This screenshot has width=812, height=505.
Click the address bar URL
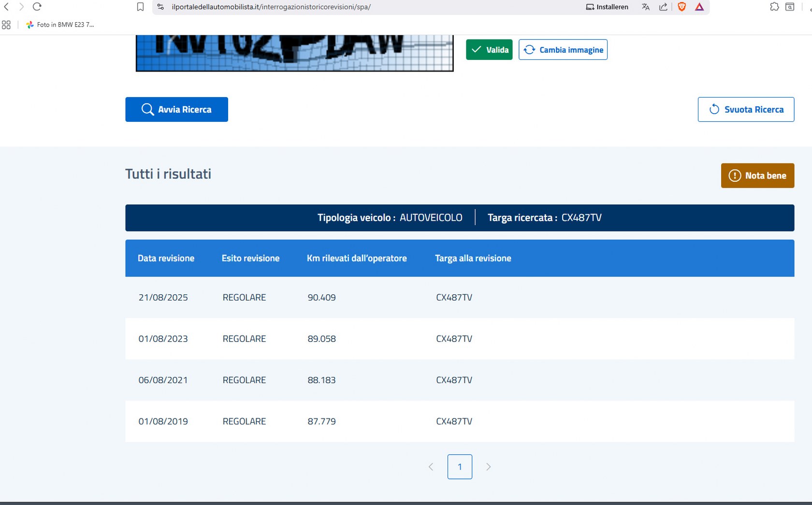pos(271,7)
